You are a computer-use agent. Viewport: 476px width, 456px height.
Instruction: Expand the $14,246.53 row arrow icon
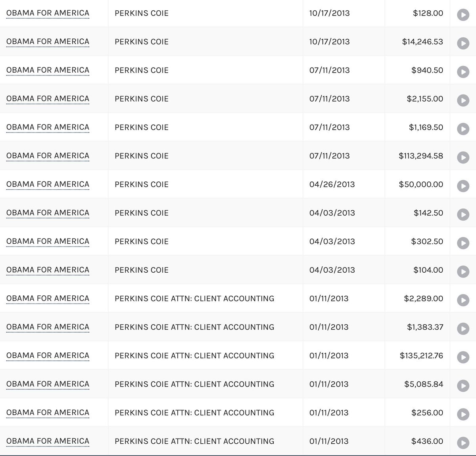[x=463, y=43]
